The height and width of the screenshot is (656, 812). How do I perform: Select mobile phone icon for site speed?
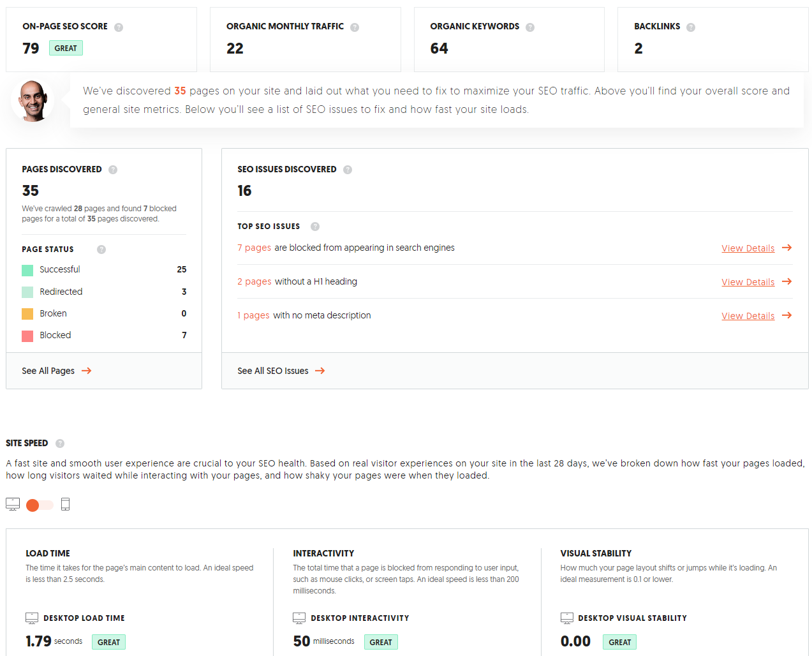[65, 504]
